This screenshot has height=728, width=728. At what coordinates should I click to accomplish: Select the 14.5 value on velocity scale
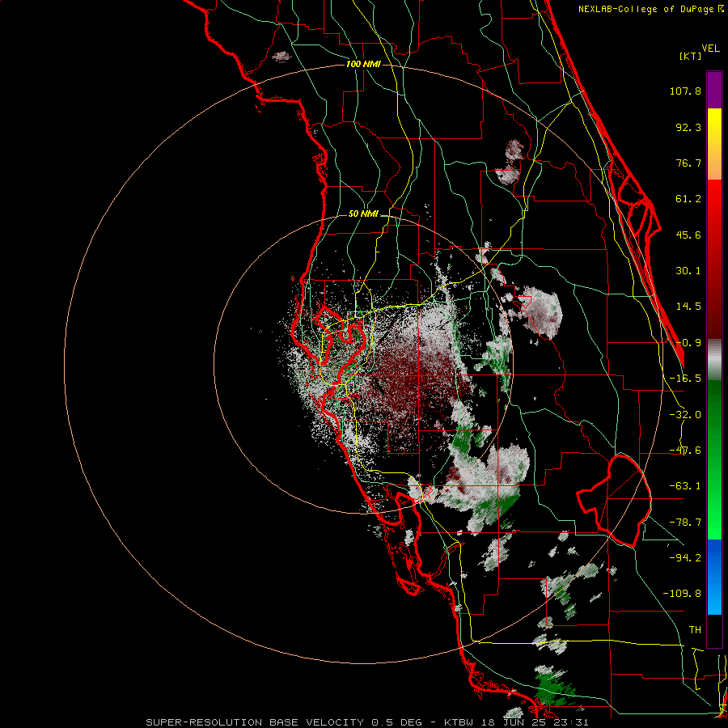(x=688, y=307)
